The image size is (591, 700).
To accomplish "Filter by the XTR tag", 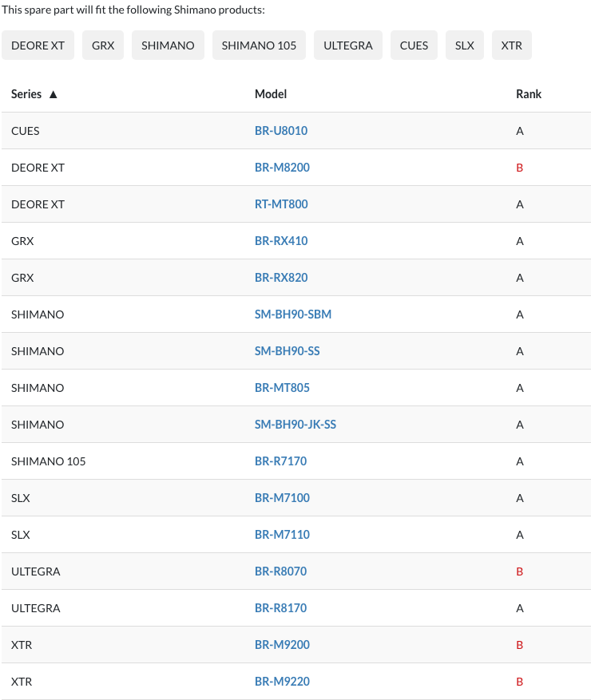I will click(511, 45).
